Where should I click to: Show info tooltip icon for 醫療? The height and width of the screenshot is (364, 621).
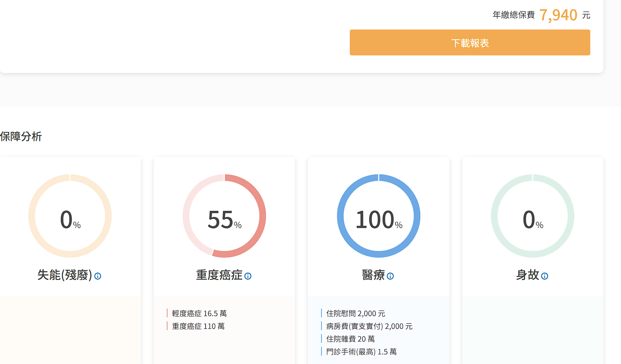[x=390, y=276]
